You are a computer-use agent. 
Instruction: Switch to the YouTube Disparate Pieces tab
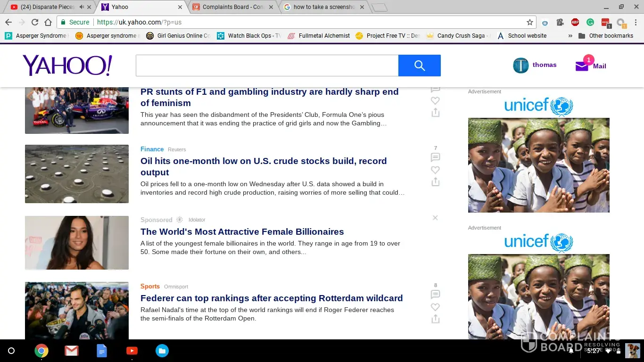(x=47, y=7)
